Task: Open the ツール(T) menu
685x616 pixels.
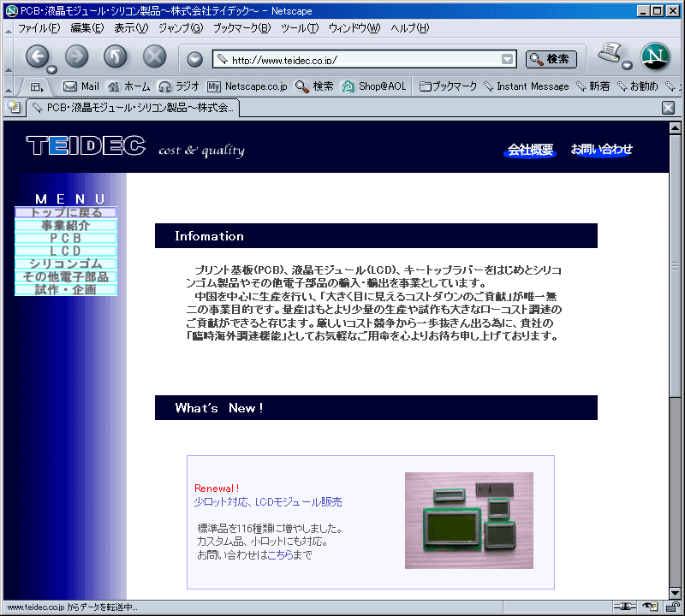Action: pos(300,28)
